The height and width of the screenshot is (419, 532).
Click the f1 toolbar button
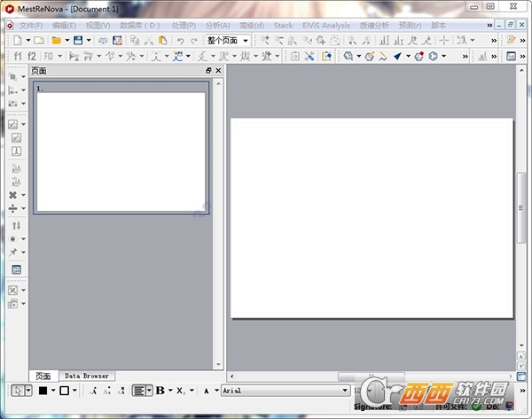[x=18, y=57]
